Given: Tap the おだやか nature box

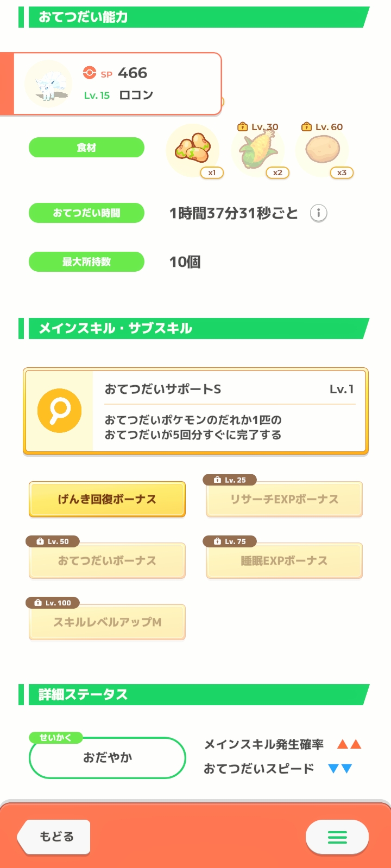Looking at the screenshot, I should [x=108, y=757].
